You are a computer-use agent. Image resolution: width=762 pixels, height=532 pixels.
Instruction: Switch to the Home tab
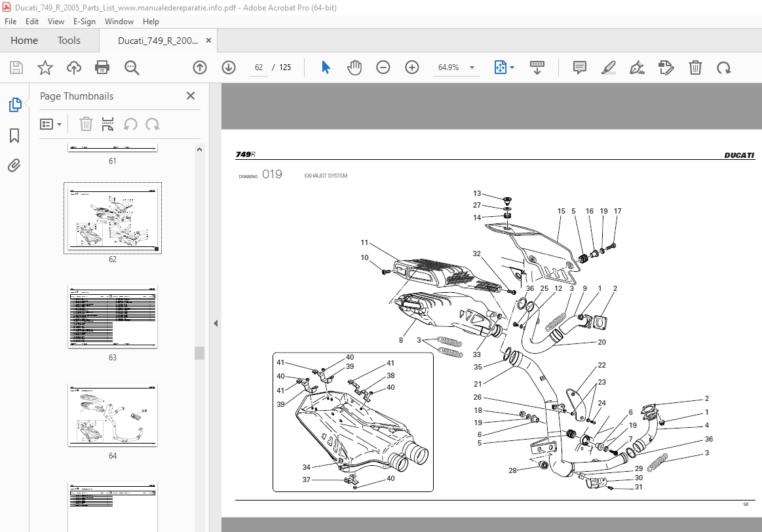coord(24,41)
